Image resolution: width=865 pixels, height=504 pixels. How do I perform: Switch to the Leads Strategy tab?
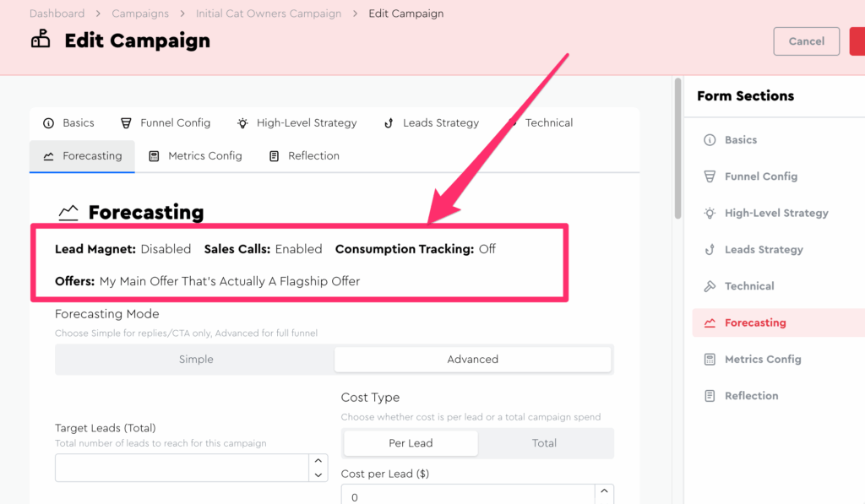[x=431, y=123]
